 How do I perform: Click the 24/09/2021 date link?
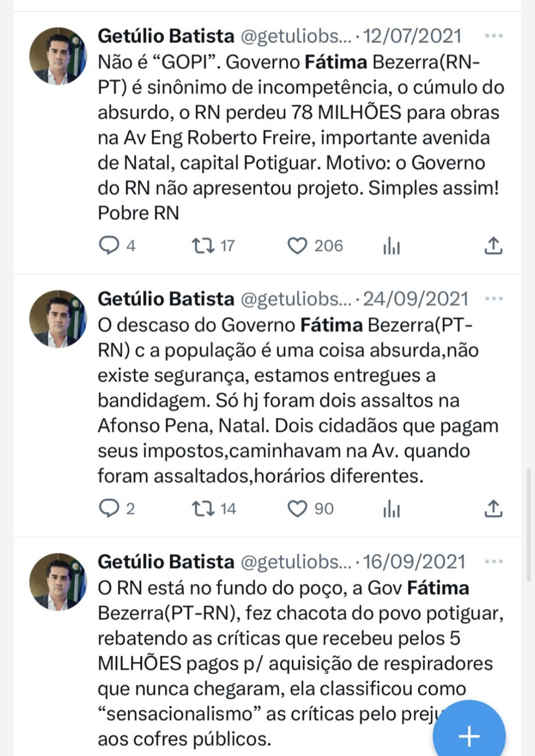click(x=416, y=299)
